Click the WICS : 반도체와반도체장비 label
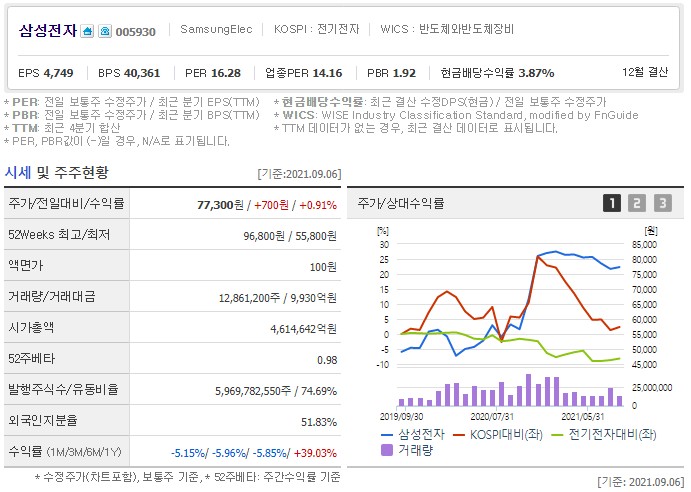 click(x=447, y=30)
